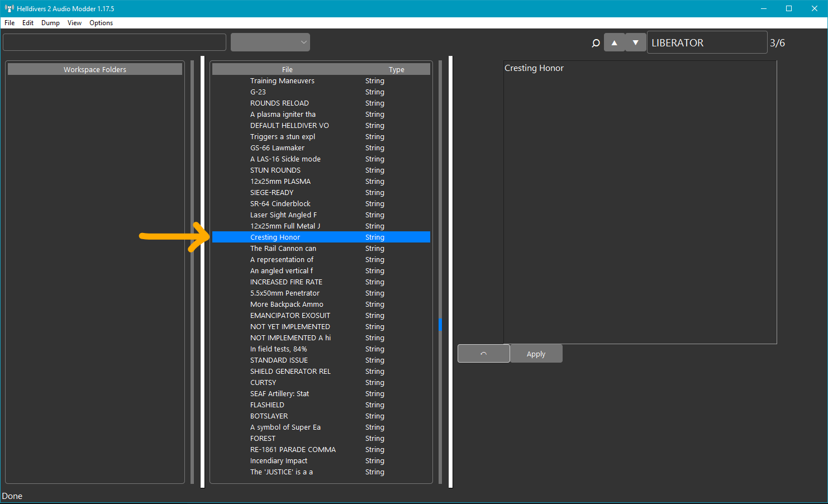Jump to next search result with down arrow

[x=635, y=42]
